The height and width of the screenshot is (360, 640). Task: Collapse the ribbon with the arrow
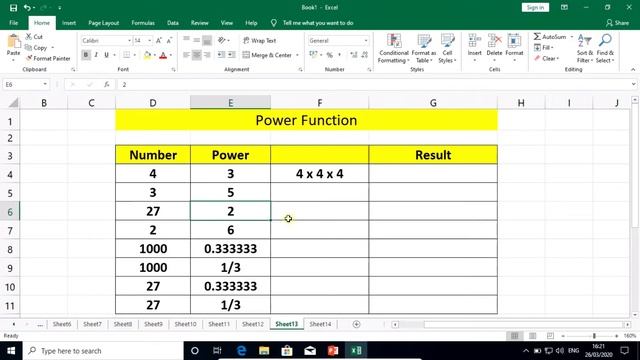point(633,70)
